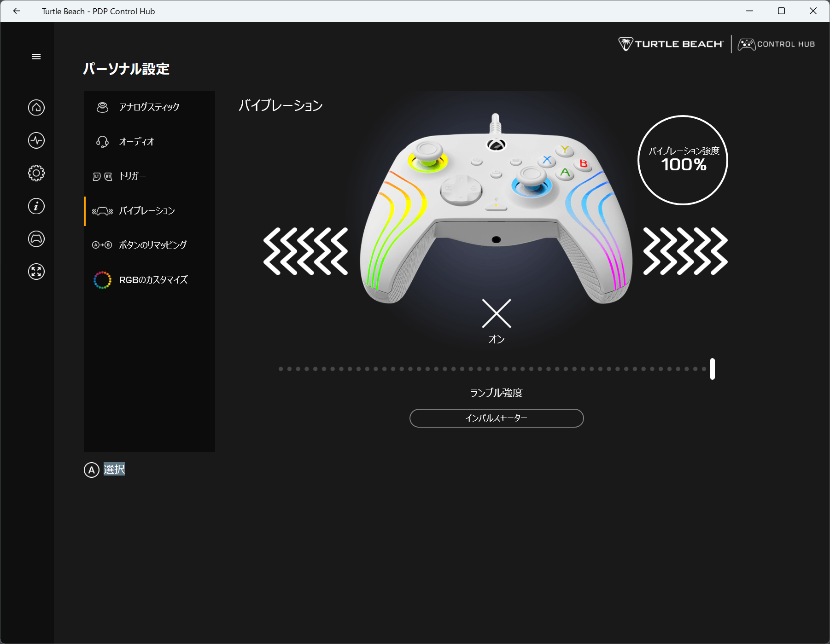Click the rumble intensity slider handle
Viewport: 830px width, 644px height.
(x=712, y=369)
